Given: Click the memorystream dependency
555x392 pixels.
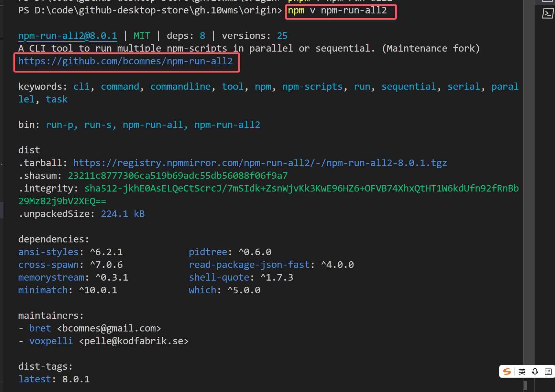Looking at the screenshot, I should 51,277.
